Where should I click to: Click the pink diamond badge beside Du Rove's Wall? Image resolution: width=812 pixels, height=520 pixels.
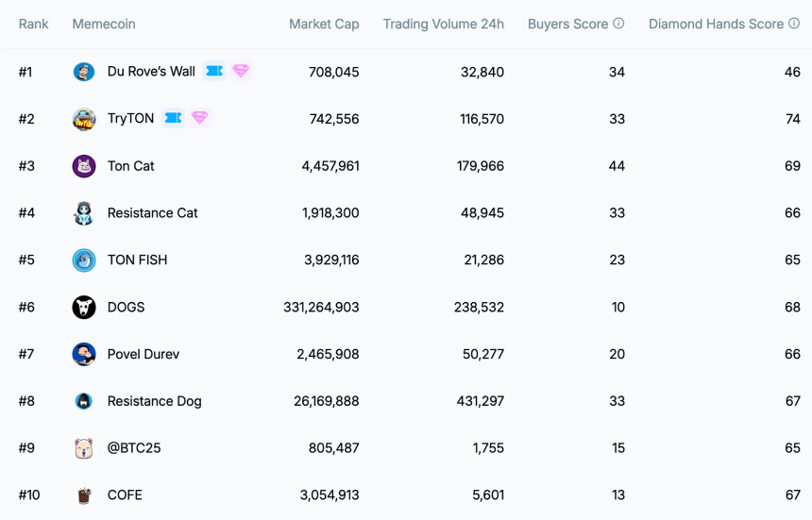[240, 71]
